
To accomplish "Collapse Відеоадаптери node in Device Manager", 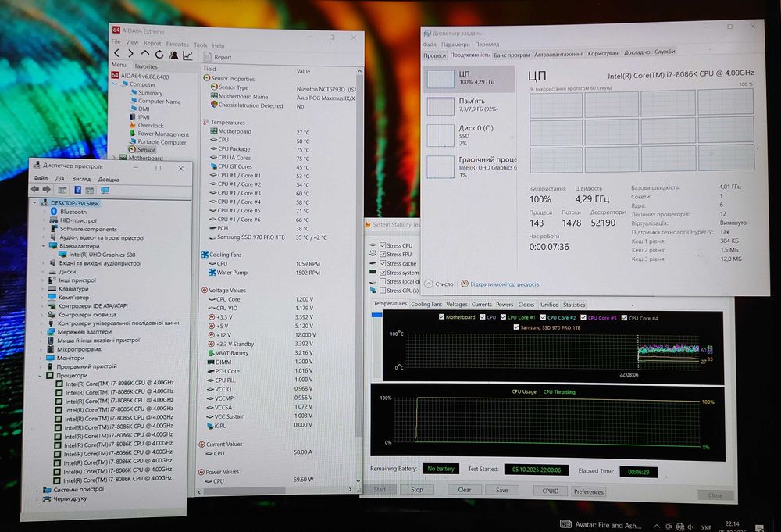I will coord(43,246).
